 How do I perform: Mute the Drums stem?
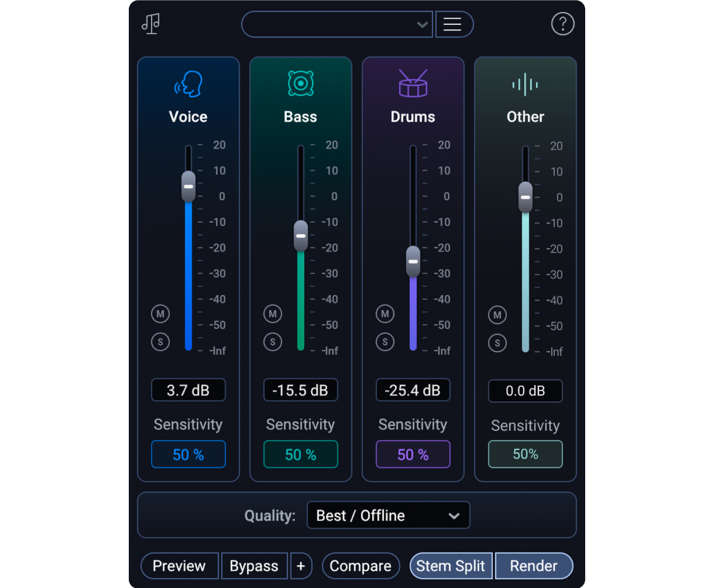click(x=385, y=314)
